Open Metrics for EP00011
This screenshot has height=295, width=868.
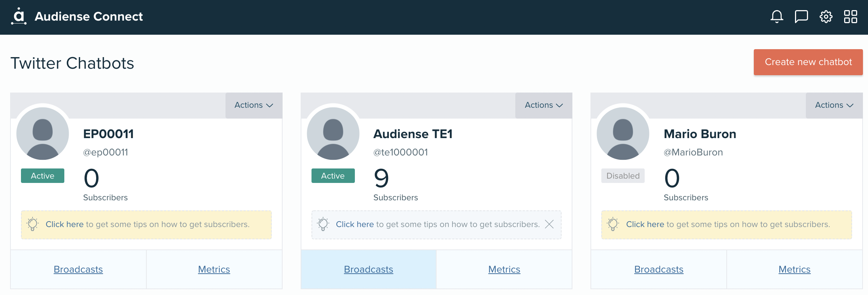pos(214,269)
